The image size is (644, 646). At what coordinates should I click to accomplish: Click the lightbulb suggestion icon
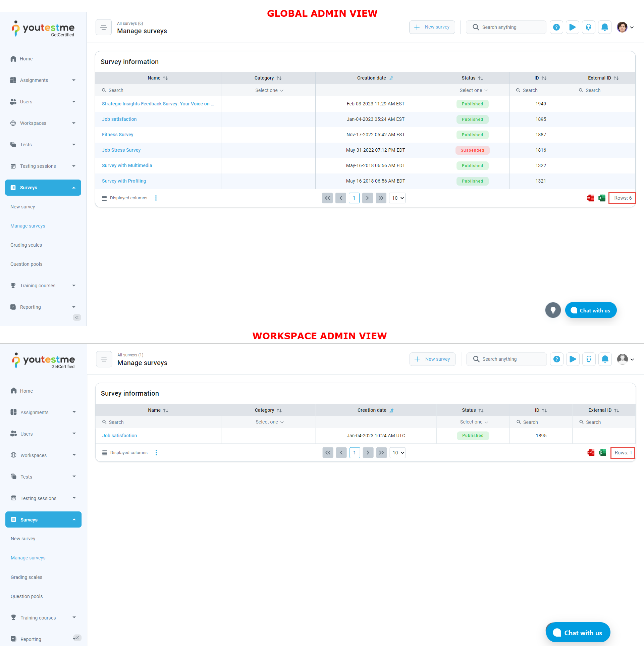pos(553,310)
